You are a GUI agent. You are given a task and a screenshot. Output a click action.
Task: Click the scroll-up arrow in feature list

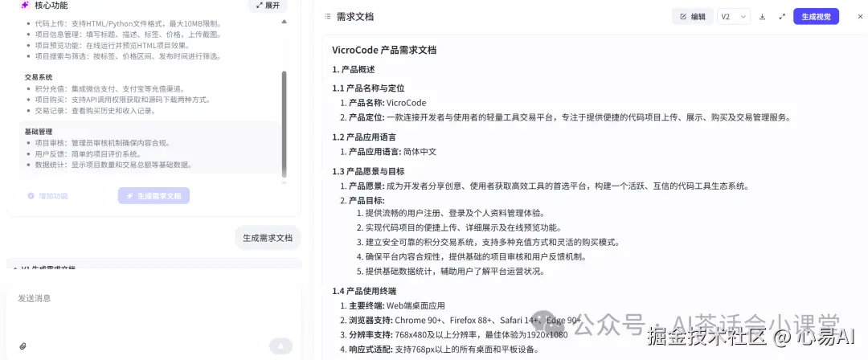[x=285, y=22]
